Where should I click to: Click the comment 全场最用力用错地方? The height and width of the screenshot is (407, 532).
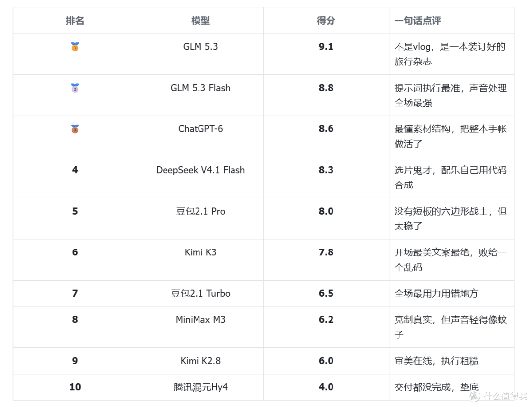pos(436,293)
